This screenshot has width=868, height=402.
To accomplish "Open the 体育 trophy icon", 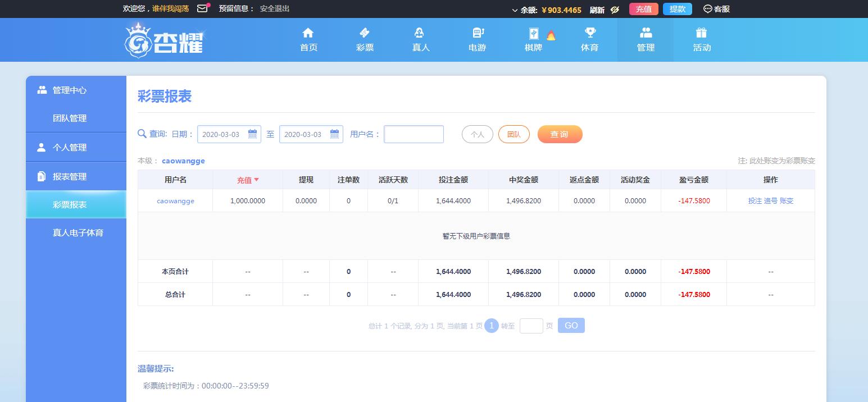I will click(x=589, y=33).
